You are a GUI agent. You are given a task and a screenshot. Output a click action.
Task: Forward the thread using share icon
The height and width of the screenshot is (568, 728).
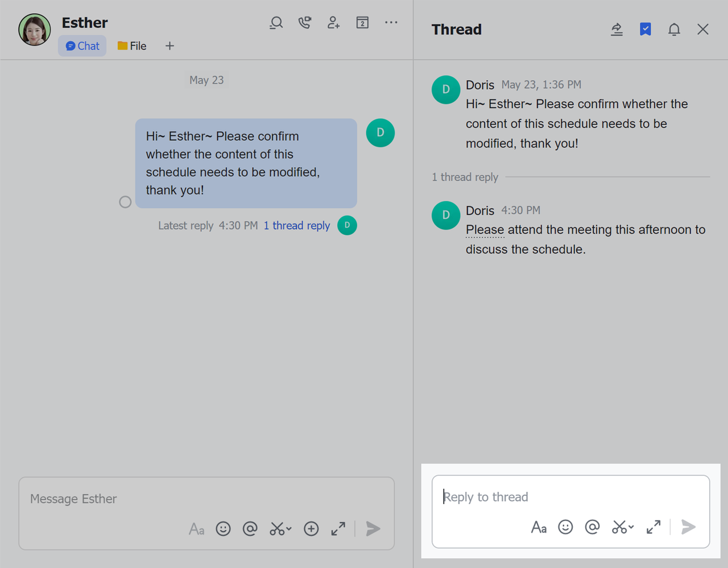[x=617, y=30]
